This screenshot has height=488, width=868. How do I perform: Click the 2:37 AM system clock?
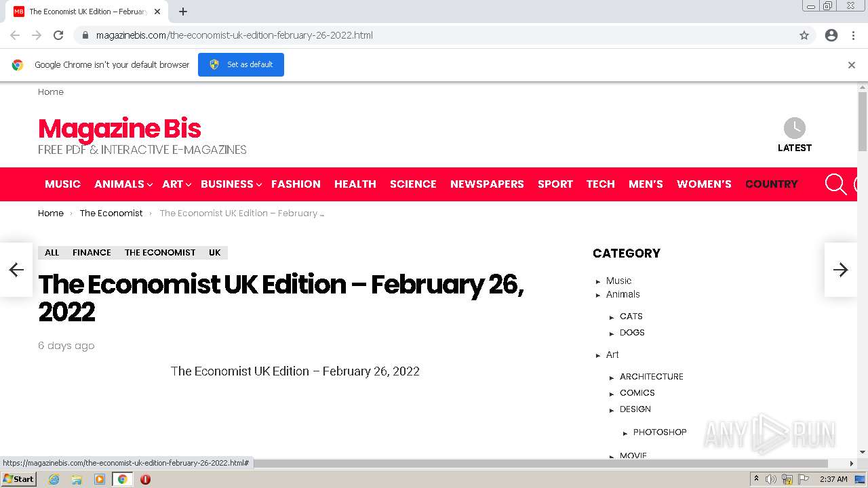point(833,479)
